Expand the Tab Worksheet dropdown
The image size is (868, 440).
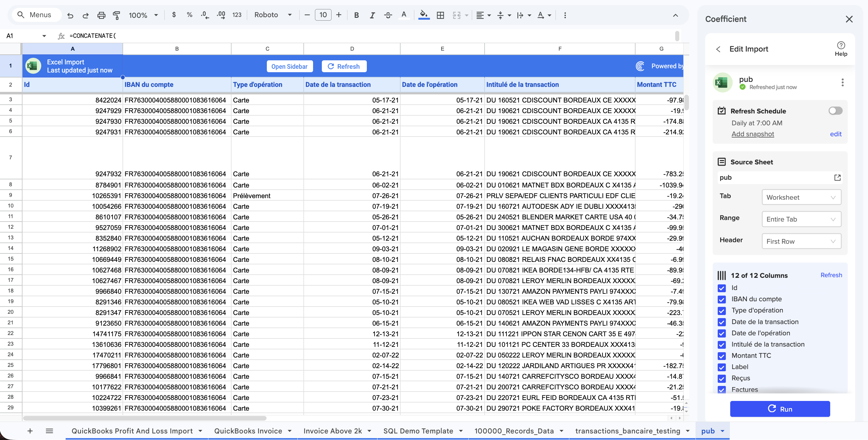click(x=801, y=197)
